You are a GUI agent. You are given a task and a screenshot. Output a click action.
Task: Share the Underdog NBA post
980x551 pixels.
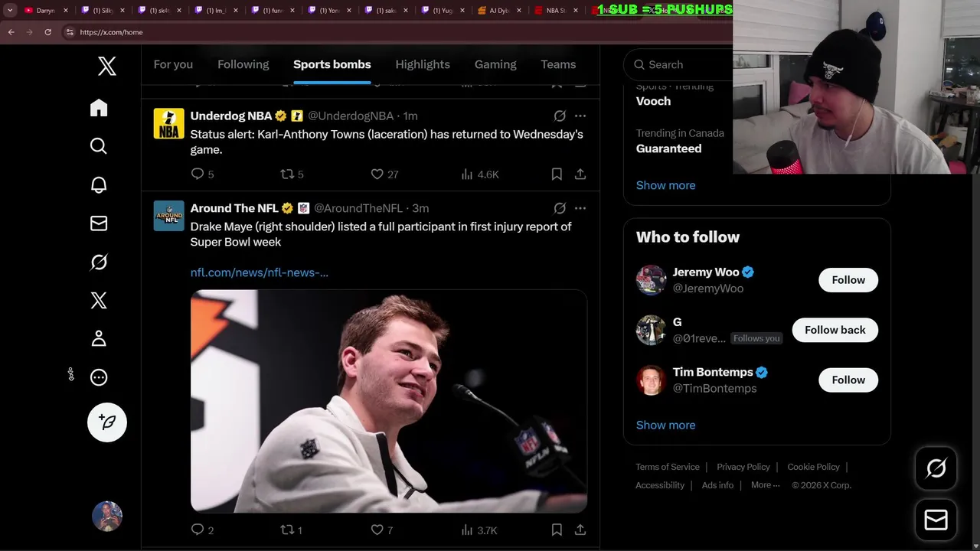point(580,174)
